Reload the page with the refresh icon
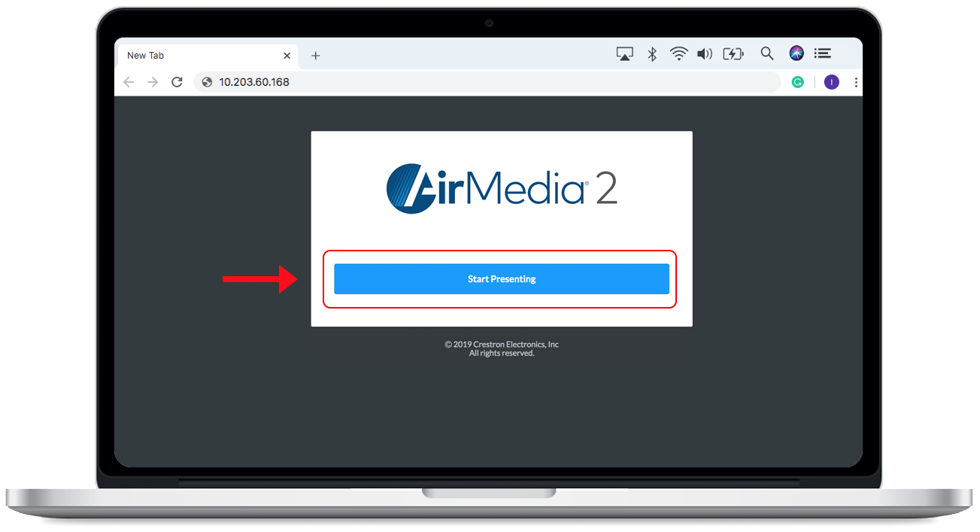The width and height of the screenshot is (980, 532). [177, 82]
